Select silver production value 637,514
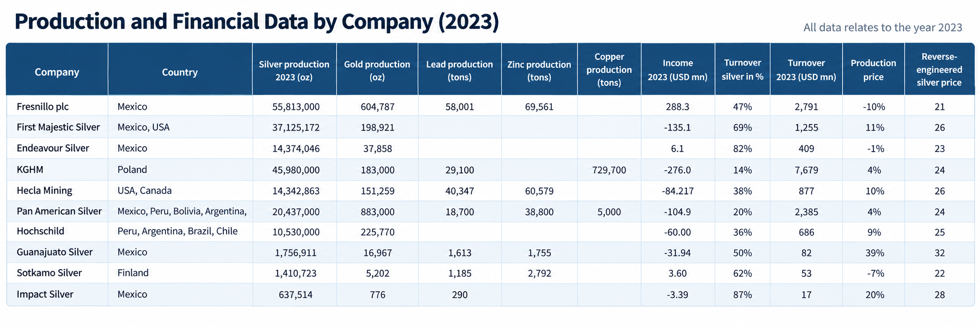980x327 pixels. pyautogui.click(x=296, y=295)
